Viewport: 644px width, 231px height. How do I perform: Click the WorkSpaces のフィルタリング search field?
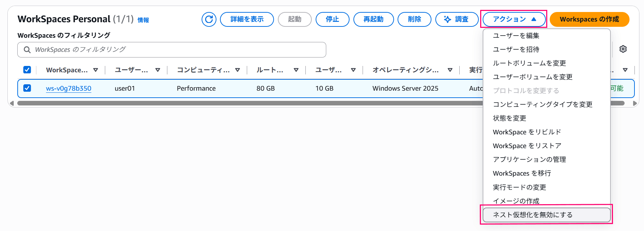[172, 50]
